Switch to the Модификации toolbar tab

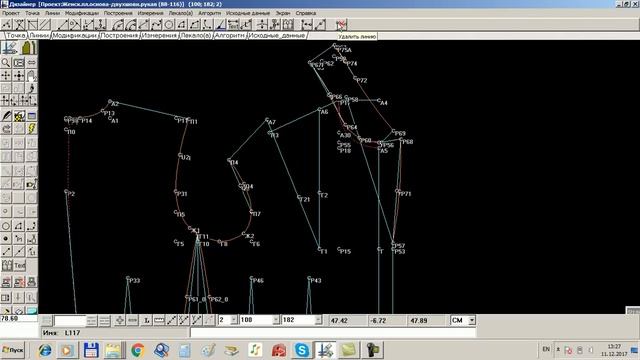click(75, 36)
